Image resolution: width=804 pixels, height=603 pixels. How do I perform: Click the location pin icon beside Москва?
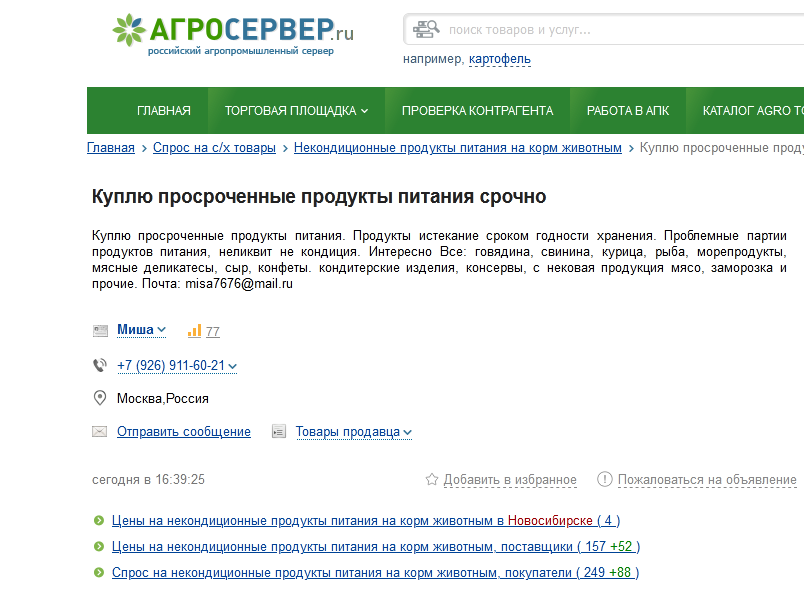click(99, 398)
